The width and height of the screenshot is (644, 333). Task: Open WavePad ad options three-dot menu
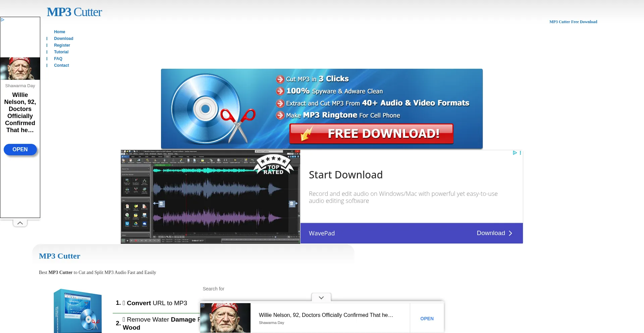tap(520, 153)
